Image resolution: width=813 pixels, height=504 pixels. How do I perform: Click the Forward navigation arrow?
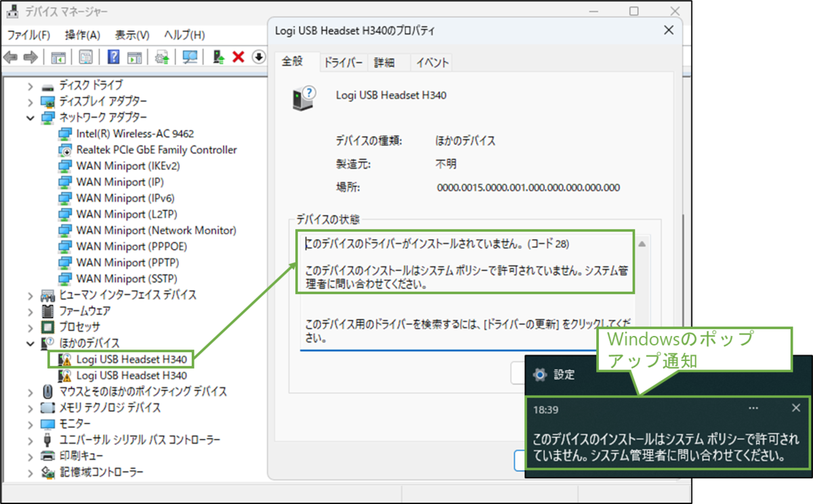pos(29,57)
